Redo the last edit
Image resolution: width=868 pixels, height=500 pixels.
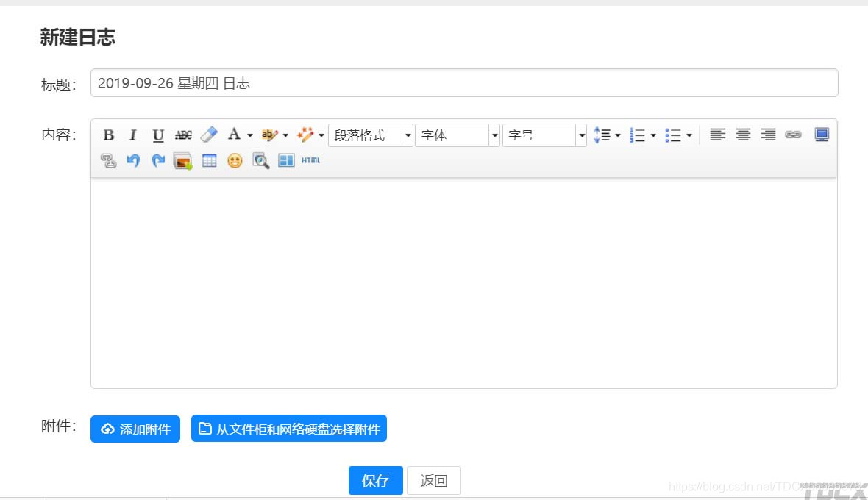pos(158,160)
